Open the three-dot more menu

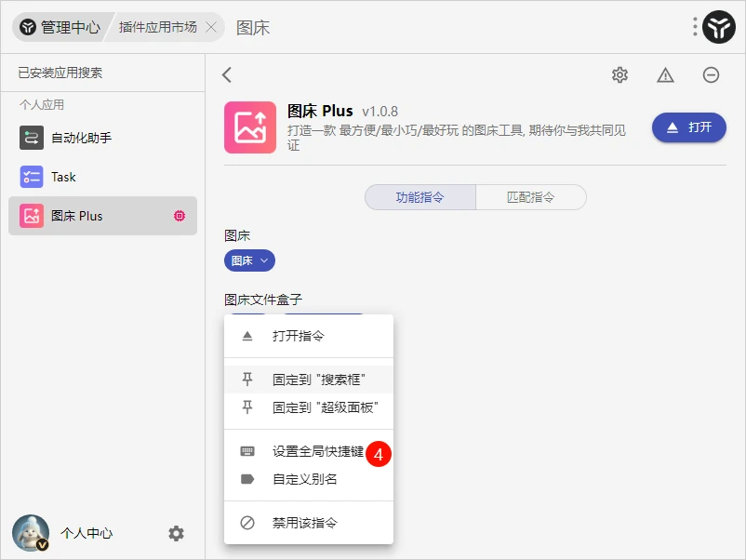coord(695,27)
